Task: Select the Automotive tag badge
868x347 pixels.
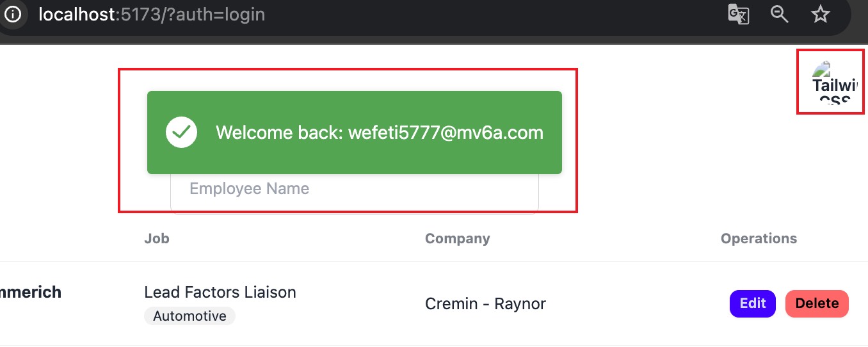Action: click(x=189, y=316)
